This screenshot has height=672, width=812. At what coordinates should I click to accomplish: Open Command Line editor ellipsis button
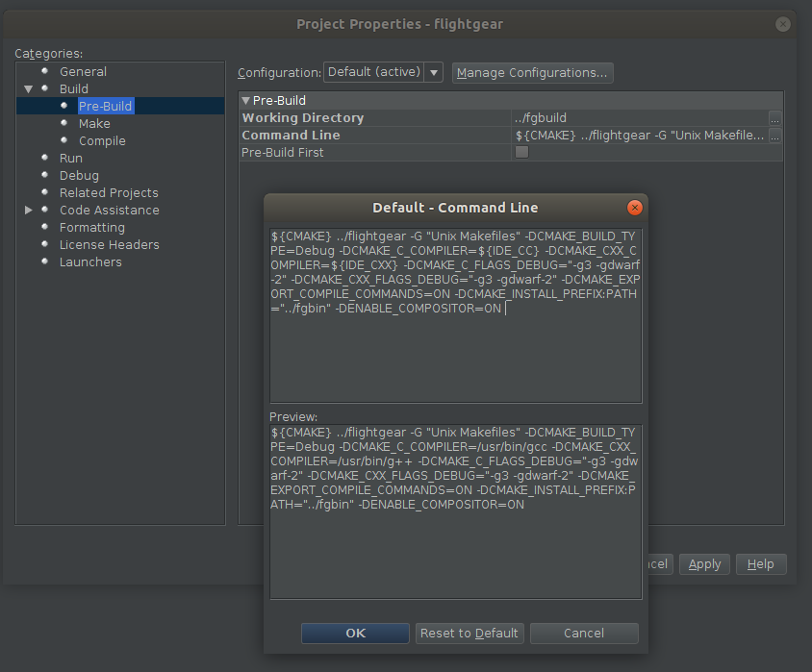774,136
